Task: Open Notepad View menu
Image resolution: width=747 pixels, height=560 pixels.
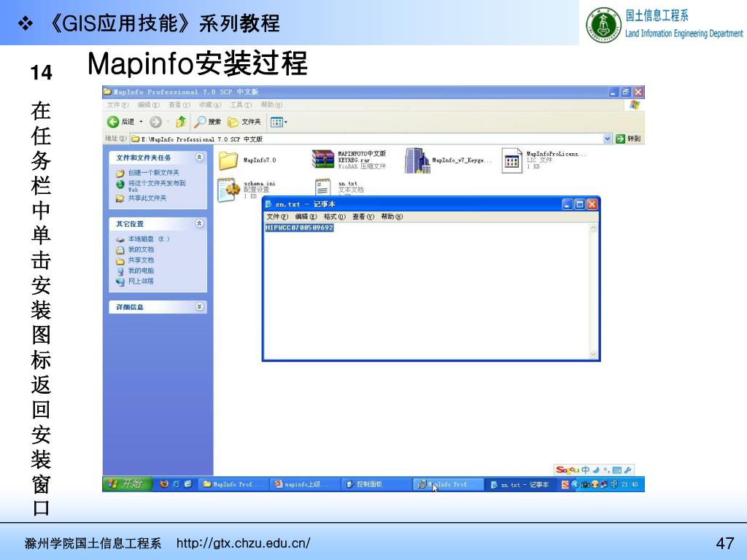Action: tap(363, 217)
